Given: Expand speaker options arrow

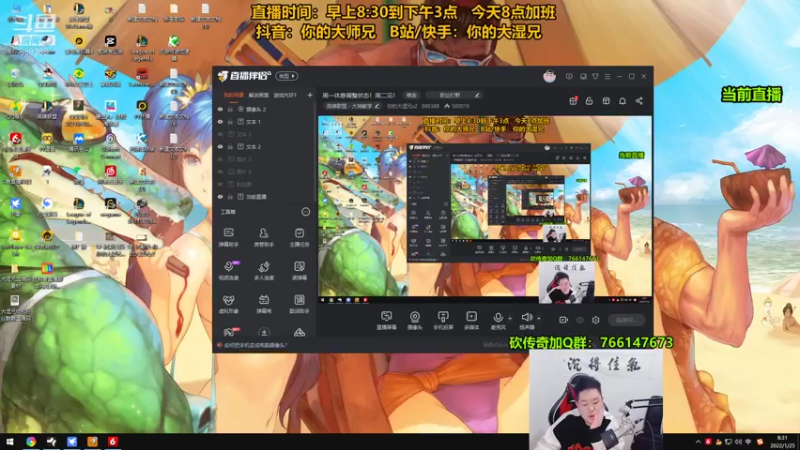Looking at the screenshot, I should point(539,318).
